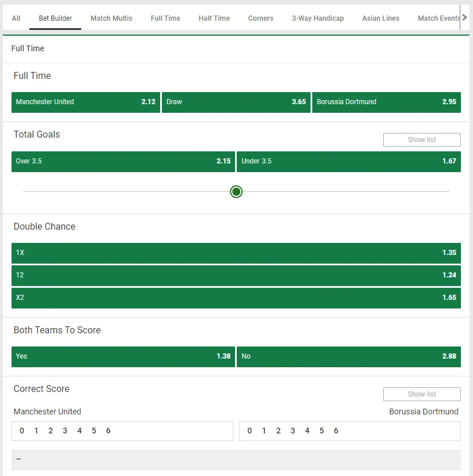Screen dimensions: 473x476
Task: Open the Corners tab
Action: tap(260, 18)
